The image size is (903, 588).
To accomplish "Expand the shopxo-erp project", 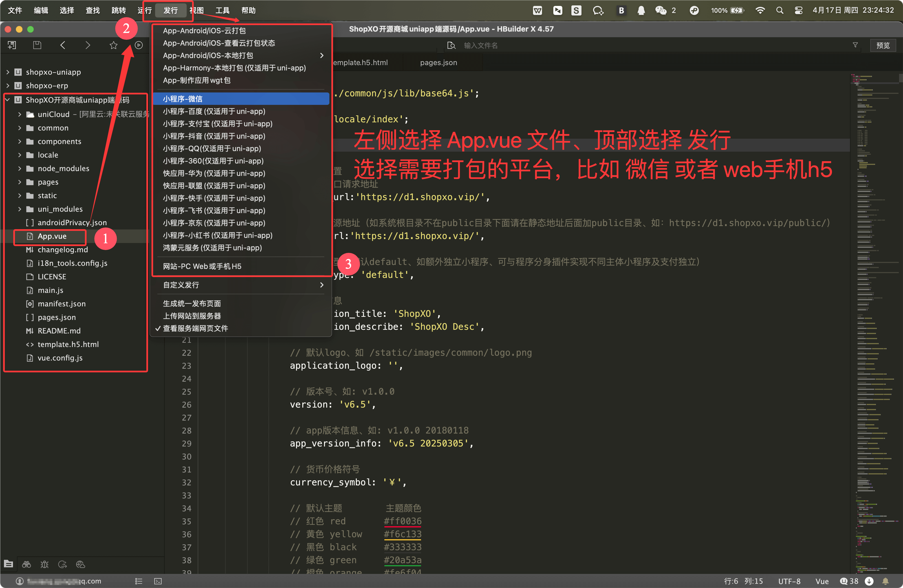I will click(8, 86).
